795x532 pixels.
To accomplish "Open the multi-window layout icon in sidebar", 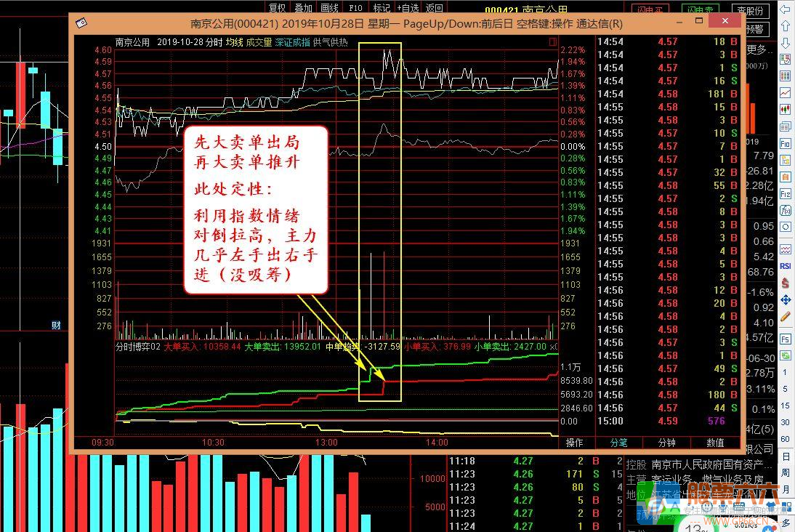I will click(x=786, y=126).
